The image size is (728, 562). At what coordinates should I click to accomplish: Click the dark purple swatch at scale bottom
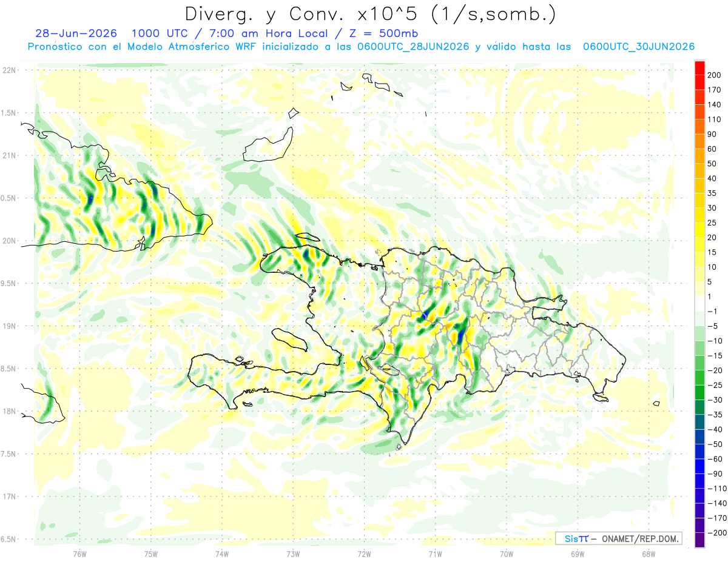[x=699, y=540]
